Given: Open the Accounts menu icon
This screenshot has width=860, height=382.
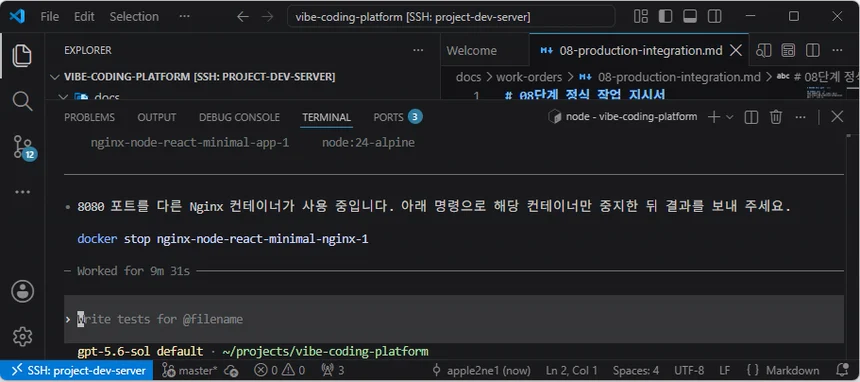Looking at the screenshot, I should pyautogui.click(x=22, y=291).
